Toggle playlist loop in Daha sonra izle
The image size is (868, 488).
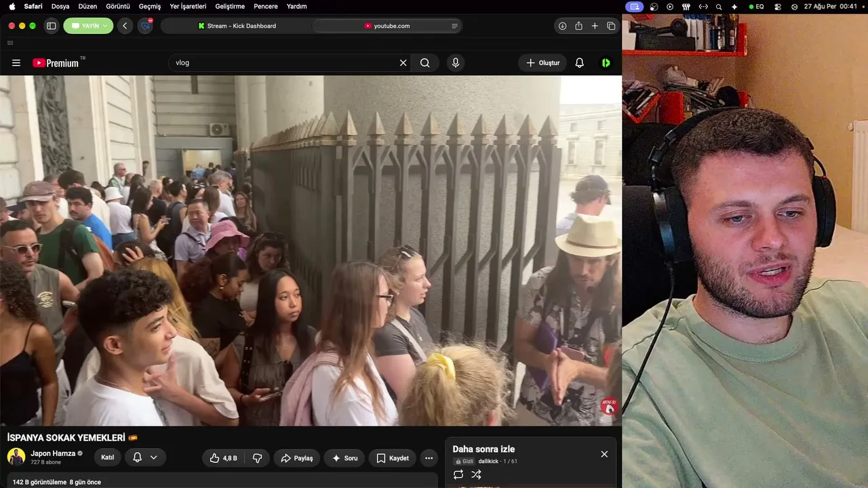[458, 474]
